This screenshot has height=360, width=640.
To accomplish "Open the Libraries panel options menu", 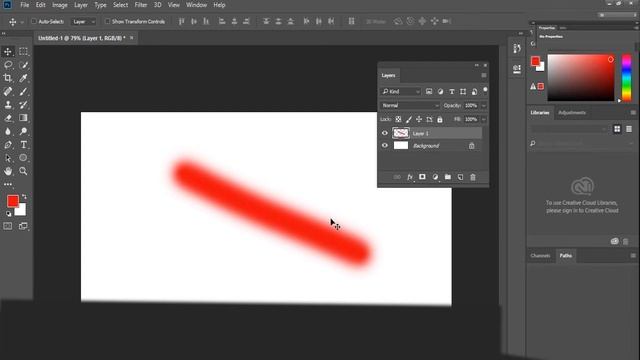I will (x=633, y=113).
